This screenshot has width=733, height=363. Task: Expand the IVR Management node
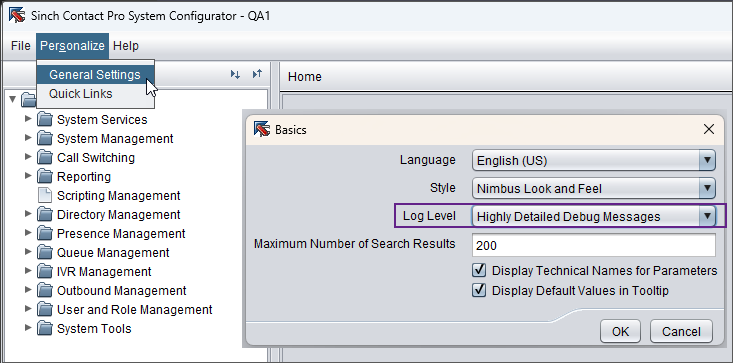click(x=28, y=271)
